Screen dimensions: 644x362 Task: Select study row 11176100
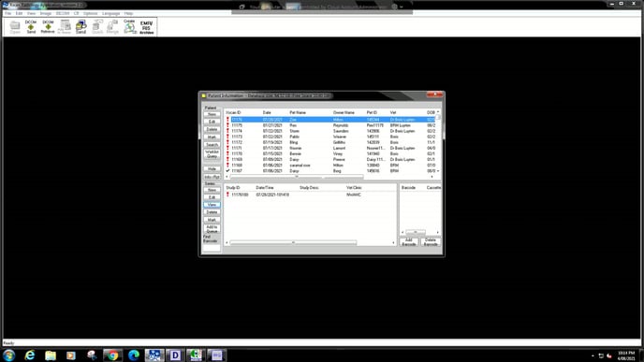point(310,195)
